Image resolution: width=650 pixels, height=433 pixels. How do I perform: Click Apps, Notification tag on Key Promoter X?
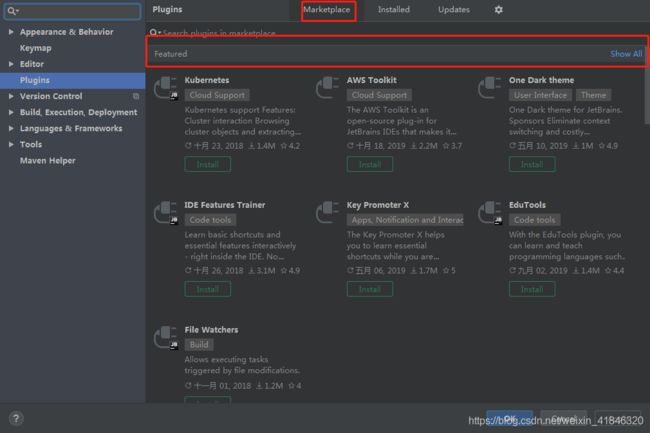point(405,220)
